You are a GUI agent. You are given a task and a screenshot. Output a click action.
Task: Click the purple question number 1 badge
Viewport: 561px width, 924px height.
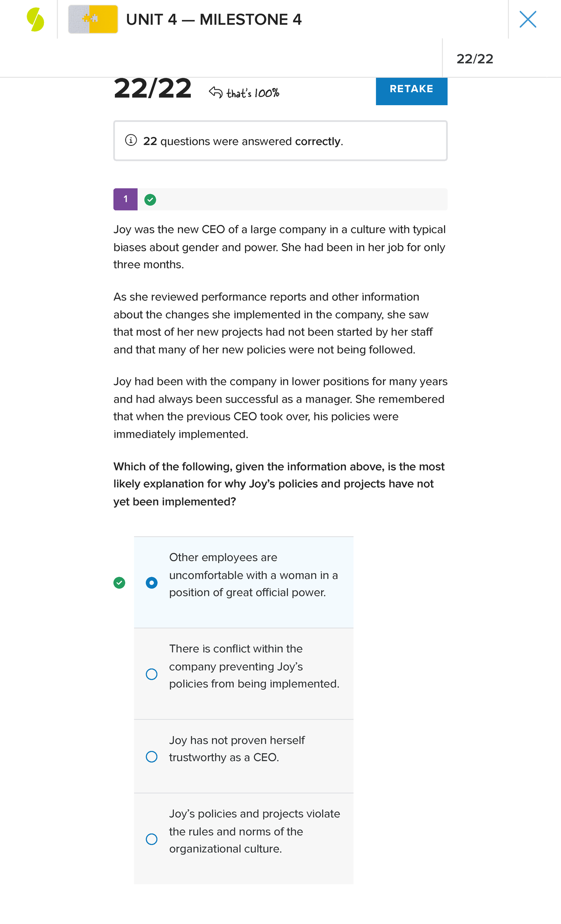[125, 199]
